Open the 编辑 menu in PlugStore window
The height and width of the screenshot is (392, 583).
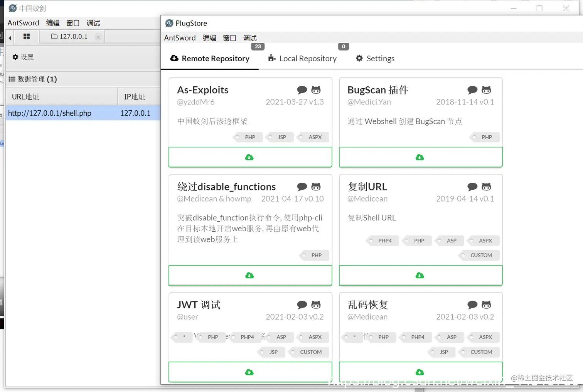[x=209, y=38]
